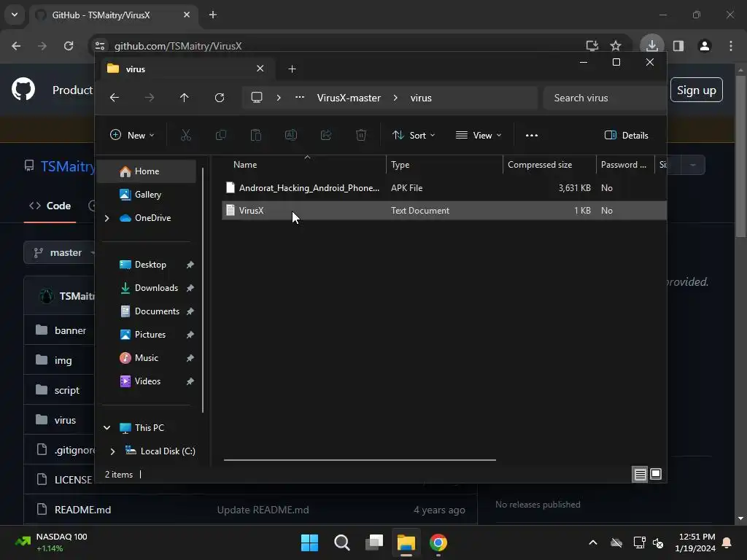Click the install app icon in address bar
The image size is (747, 560).
coord(592,46)
